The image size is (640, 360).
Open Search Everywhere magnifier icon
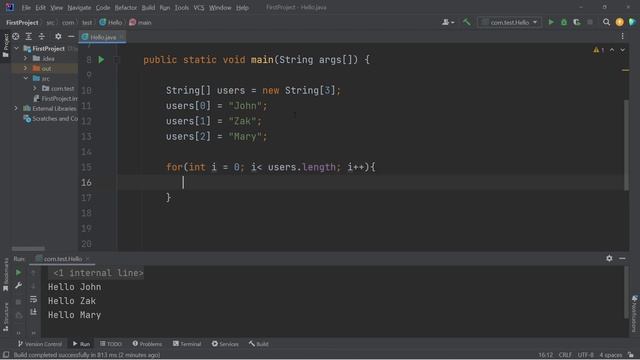click(x=607, y=22)
